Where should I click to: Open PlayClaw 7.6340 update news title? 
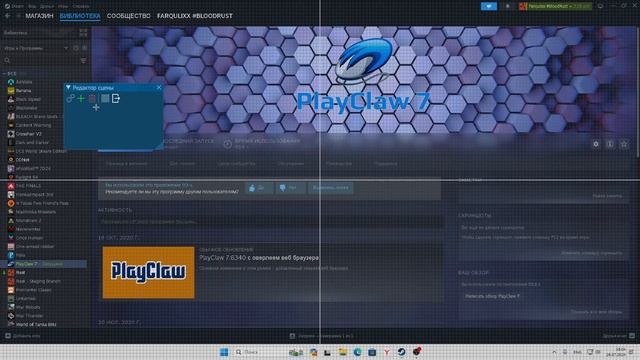(x=259, y=258)
